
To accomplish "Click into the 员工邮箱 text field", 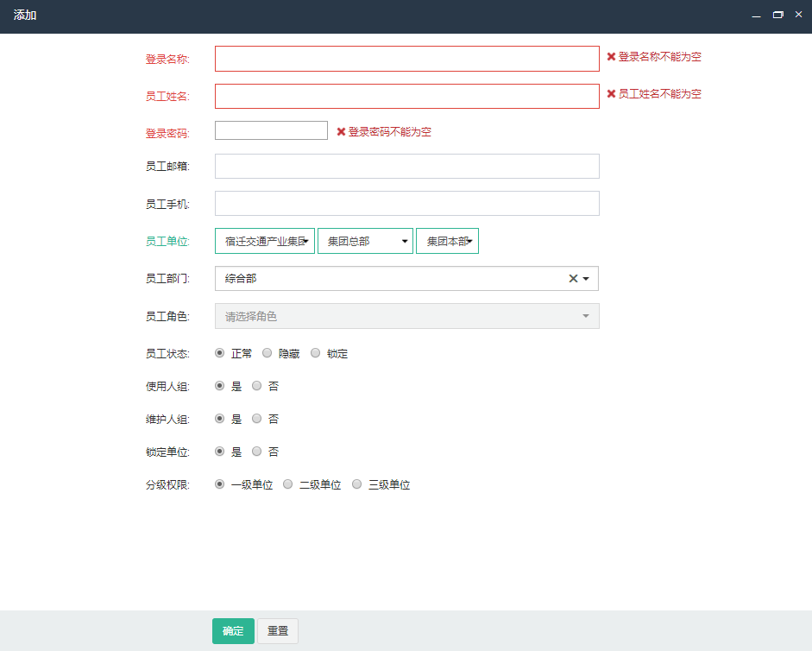I will [x=406, y=167].
